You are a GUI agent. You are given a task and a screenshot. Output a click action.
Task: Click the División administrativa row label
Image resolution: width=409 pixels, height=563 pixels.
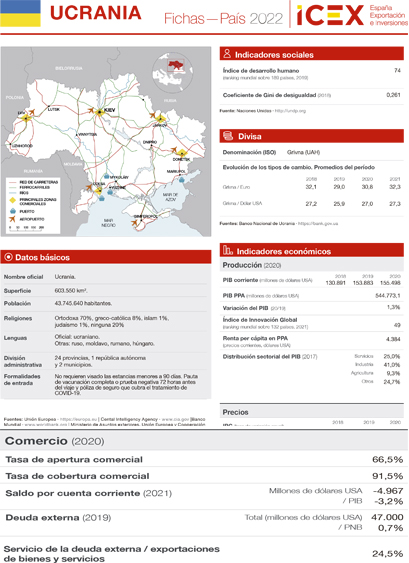point(23,361)
